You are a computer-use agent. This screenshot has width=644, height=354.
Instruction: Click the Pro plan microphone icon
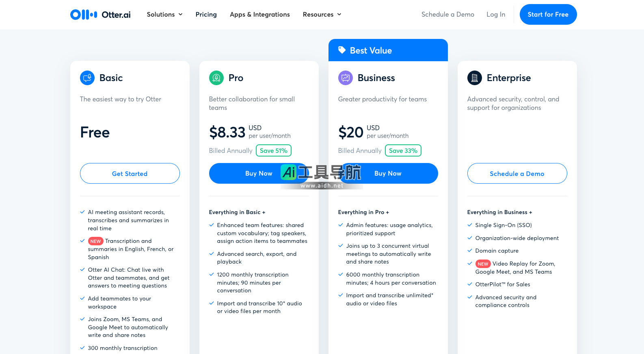coord(216,78)
